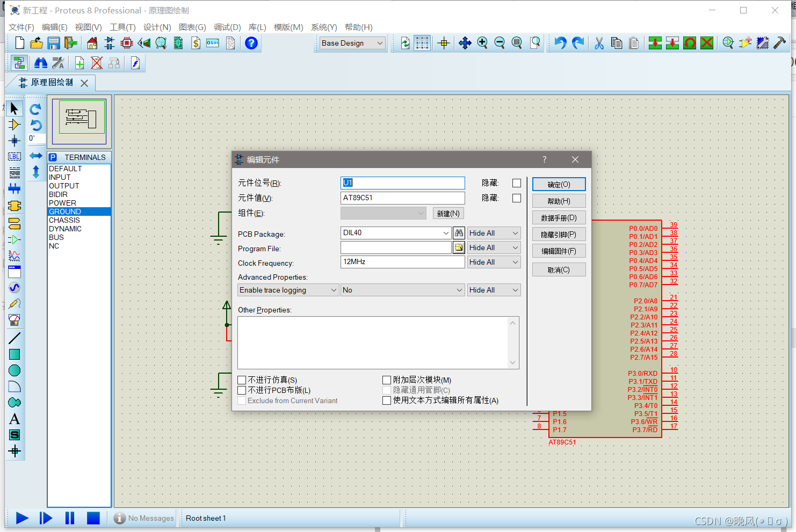The width and height of the screenshot is (796, 532).
Task: Stop the simulation
Action: pyautogui.click(x=93, y=518)
